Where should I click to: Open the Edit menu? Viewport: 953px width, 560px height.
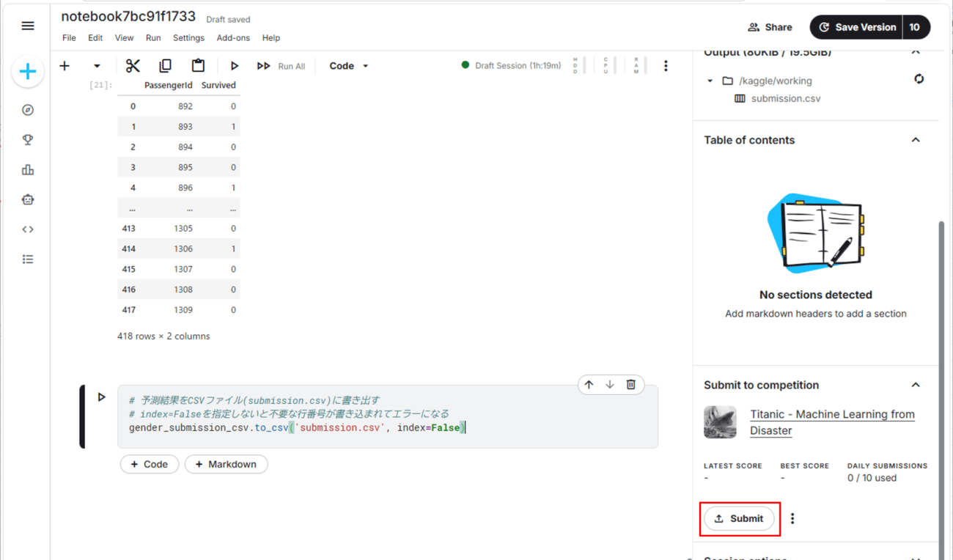tap(95, 38)
